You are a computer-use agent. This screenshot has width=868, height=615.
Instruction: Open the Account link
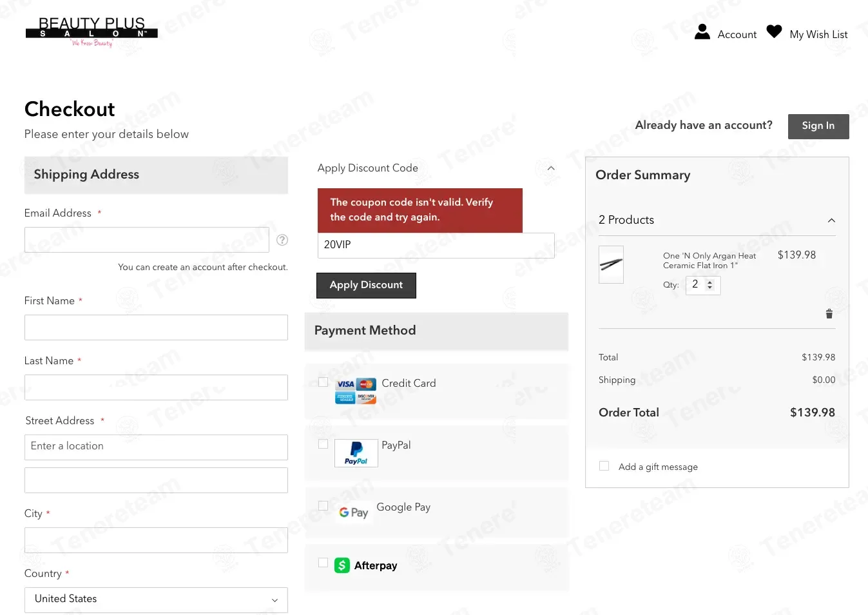tap(737, 34)
